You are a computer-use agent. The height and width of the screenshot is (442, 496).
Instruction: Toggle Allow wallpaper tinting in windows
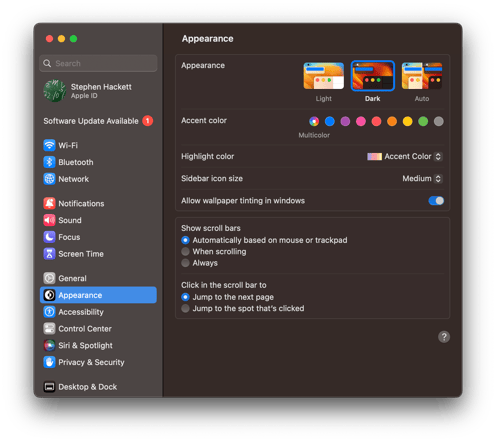[x=436, y=201]
